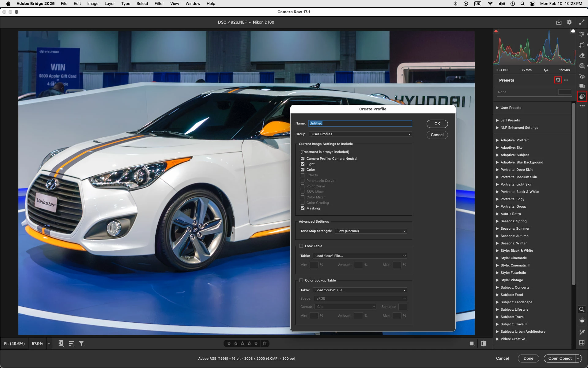Enable the Look Table checkbox
Viewport: 588px width, 368px height.
301,246
